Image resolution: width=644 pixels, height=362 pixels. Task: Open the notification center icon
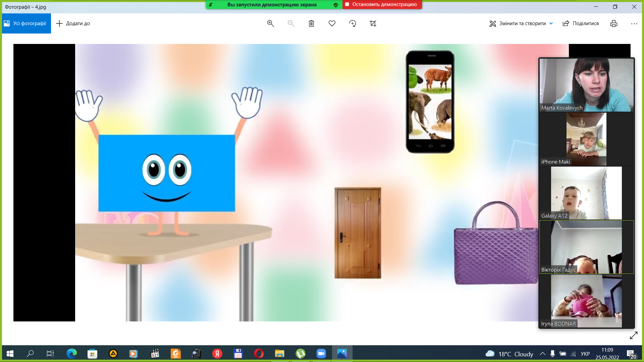click(x=632, y=354)
